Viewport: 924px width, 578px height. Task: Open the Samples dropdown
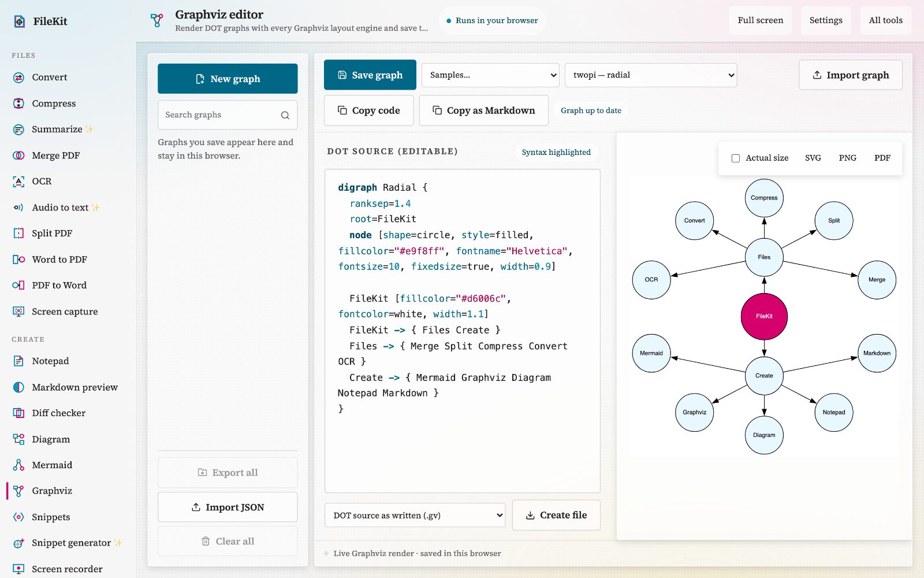[490, 75]
